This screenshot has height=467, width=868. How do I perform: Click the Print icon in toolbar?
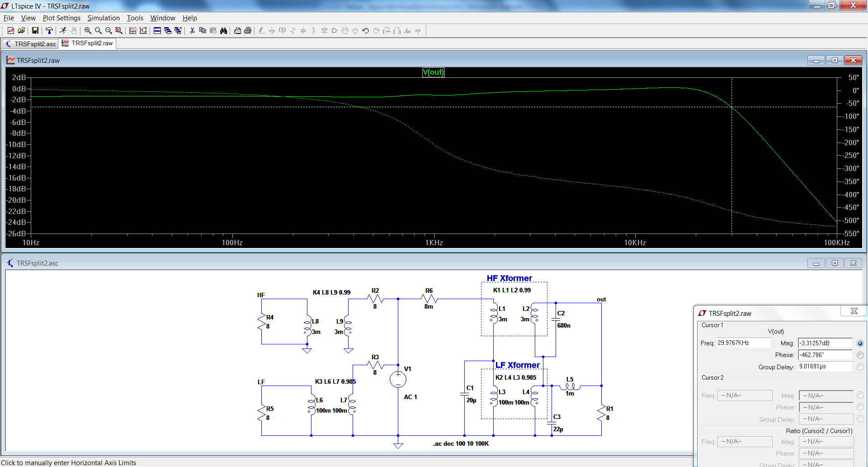248,31
